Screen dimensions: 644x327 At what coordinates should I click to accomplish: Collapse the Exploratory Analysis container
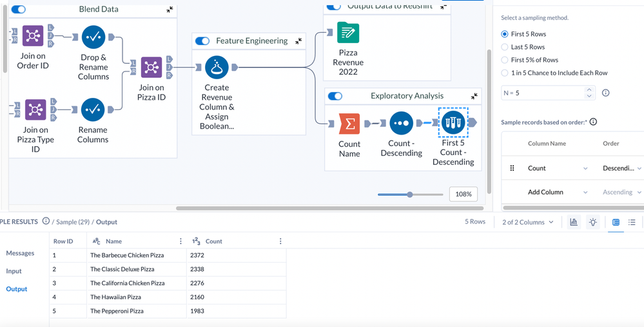474,96
